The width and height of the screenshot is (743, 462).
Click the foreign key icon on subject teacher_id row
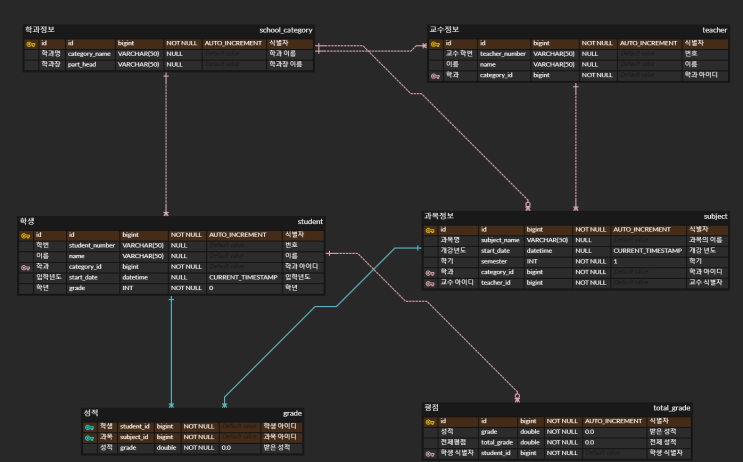coord(430,283)
